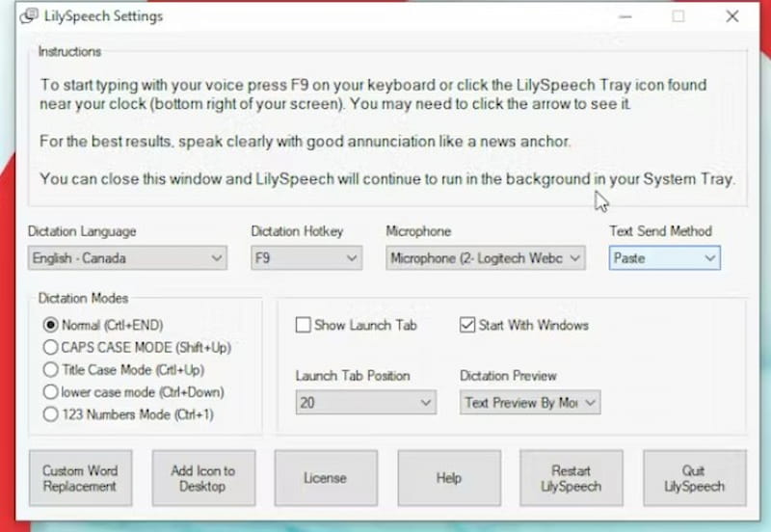
Task: Select CAPS CASE MODE radio button
Action: tap(50, 347)
